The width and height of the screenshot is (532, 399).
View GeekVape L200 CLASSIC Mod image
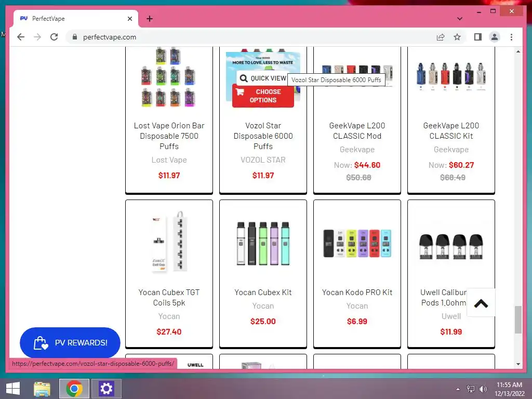(357, 76)
